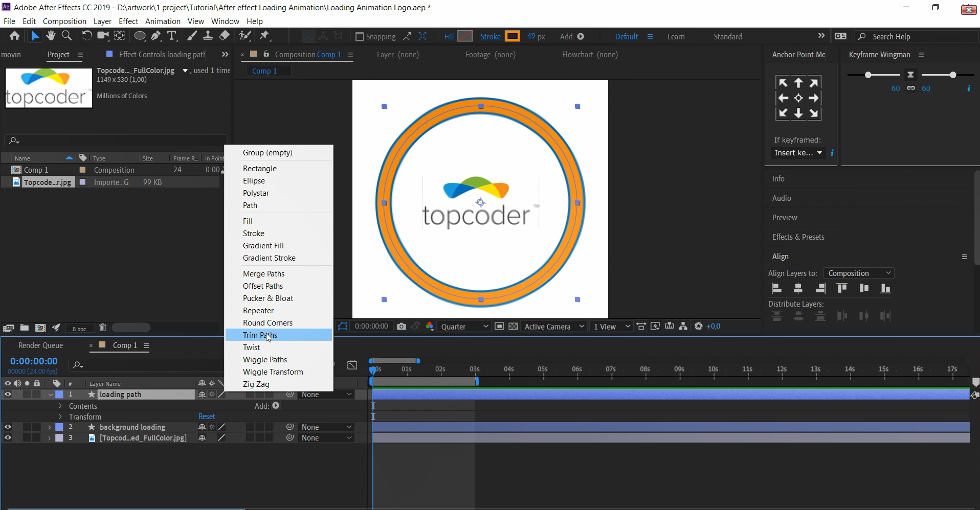The image size is (980, 510).
Task: Open the Active Camera dropdown
Action: click(x=553, y=326)
